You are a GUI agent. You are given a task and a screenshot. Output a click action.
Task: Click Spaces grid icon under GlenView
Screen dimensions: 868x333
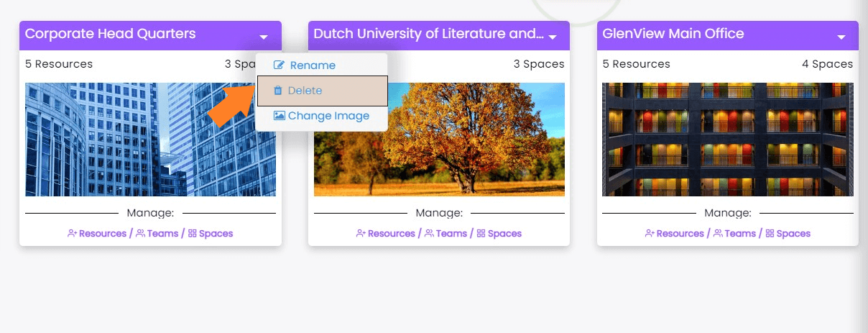(x=770, y=234)
